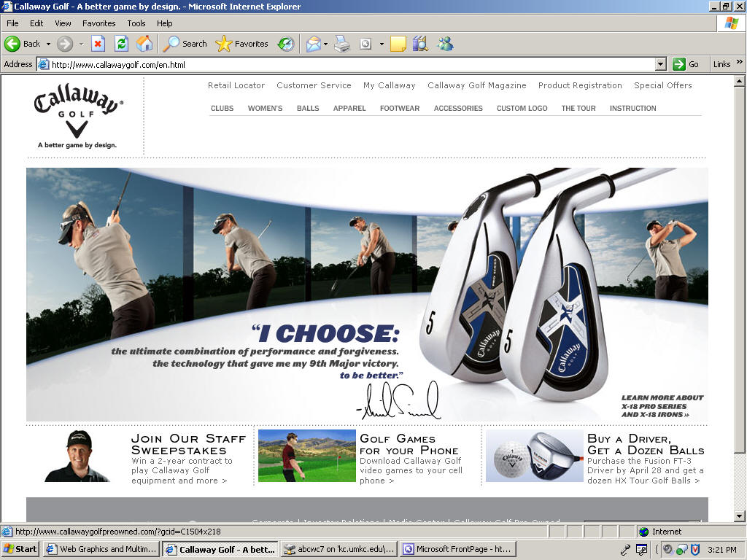Click the yellow Discuss note icon
This screenshot has height=560, width=747.
click(398, 44)
